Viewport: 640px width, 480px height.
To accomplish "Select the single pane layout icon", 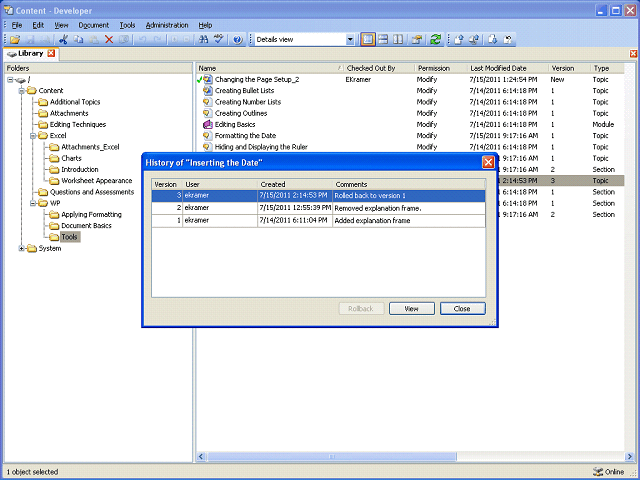I will click(x=368, y=40).
